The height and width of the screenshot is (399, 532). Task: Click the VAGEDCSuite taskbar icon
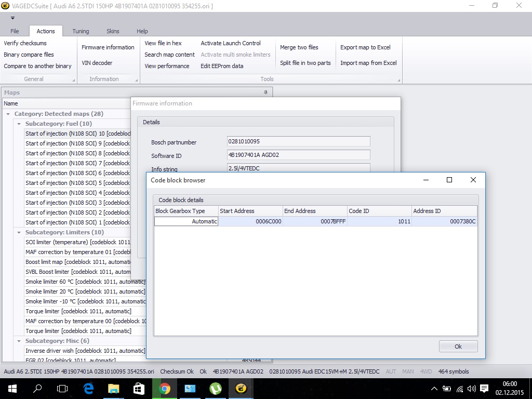tap(241, 388)
